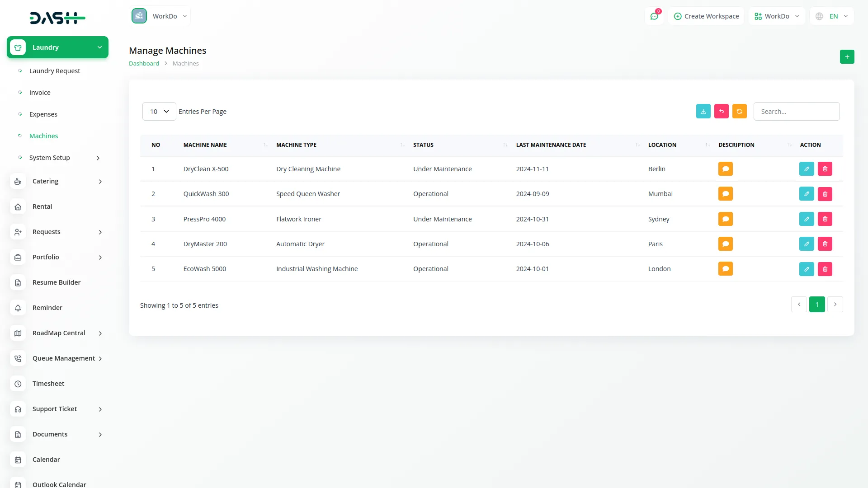Expand the System Setup submenu
Viewport: 868px width, 488px height.
coord(50,157)
